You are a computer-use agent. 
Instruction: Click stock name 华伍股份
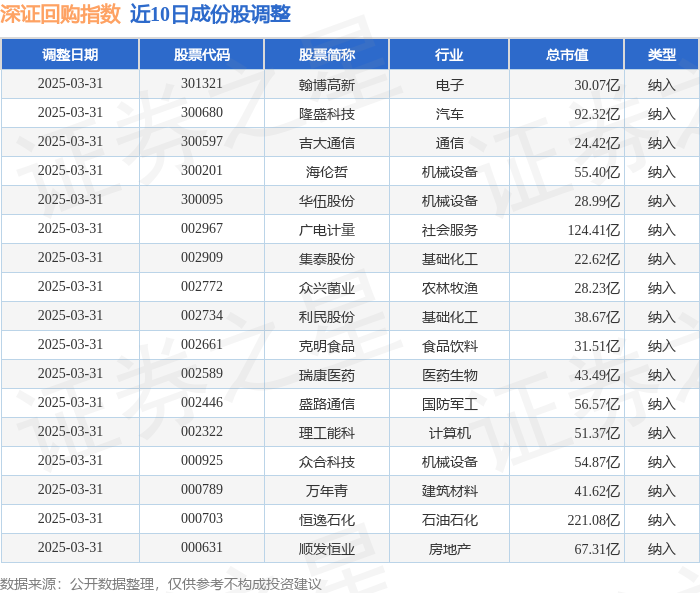(327, 201)
